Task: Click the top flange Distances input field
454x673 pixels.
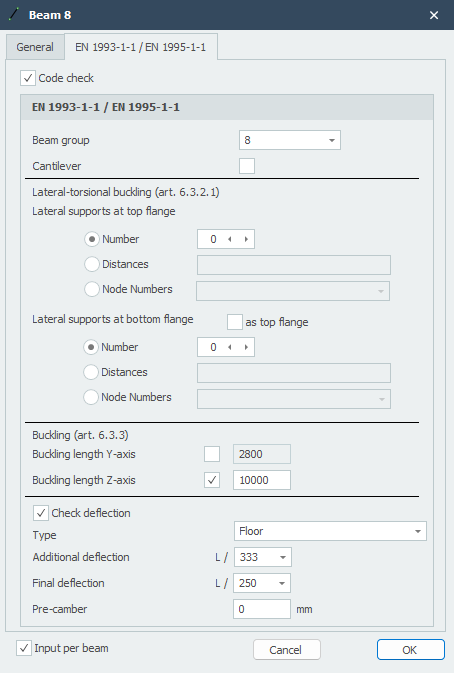Action: pyautogui.click(x=294, y=265)
